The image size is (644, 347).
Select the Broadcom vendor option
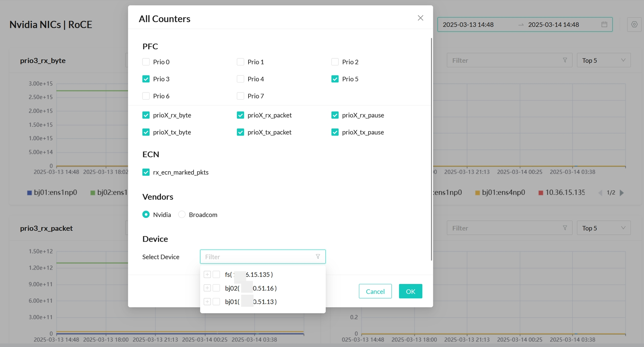click(182, 215)
